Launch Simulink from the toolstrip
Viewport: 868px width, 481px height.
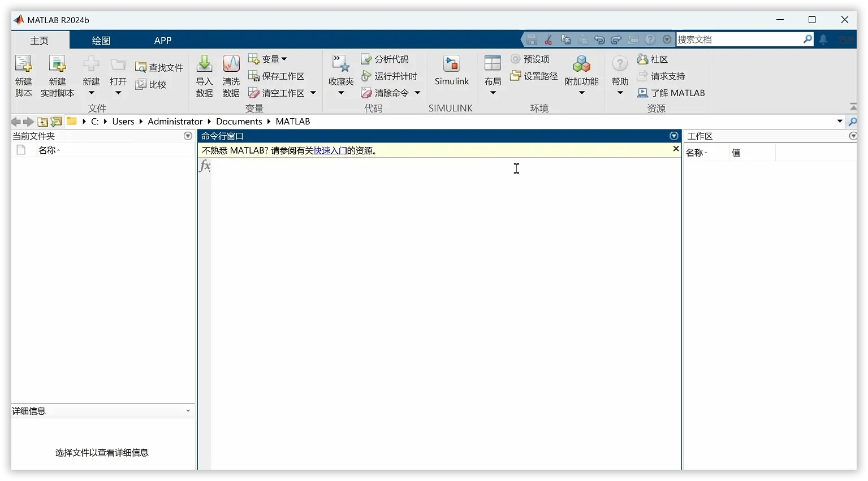point(451,70)
